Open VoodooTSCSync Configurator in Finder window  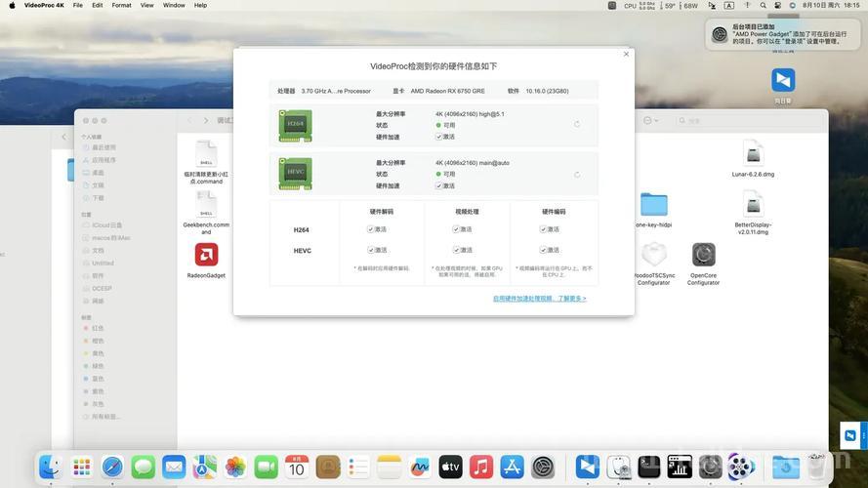[x=654, y=255]
